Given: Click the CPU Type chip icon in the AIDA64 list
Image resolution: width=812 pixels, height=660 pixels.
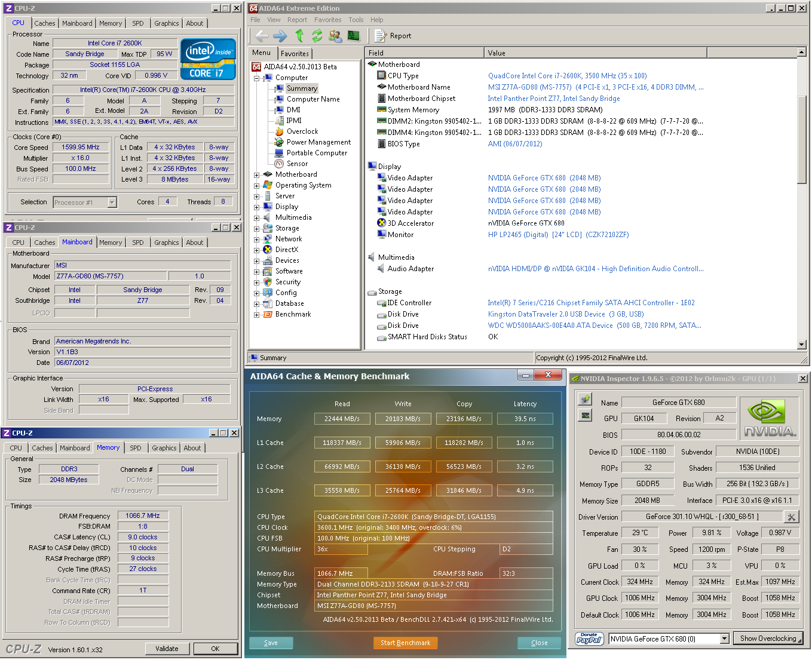Looking at the screenshot, I should (381, 76).
